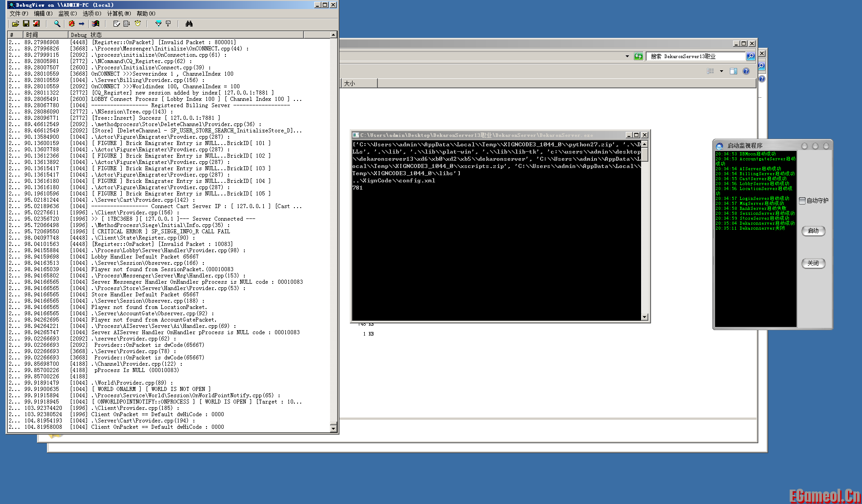
Task: Open the 文件(F) menu in DebugView
Action: coord(18,14)
